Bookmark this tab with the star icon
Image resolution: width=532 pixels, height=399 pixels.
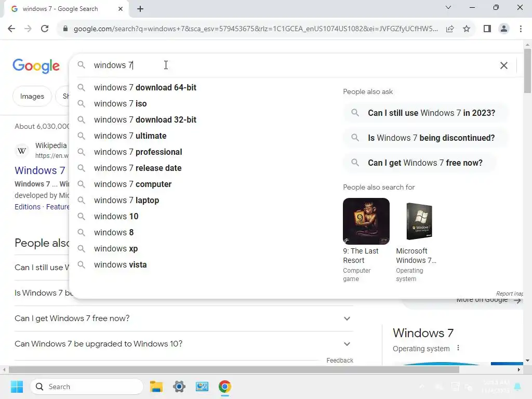tap(467, 29)
